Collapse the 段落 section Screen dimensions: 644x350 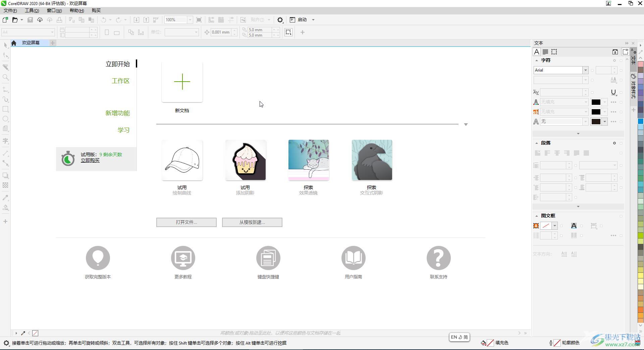(536, 143)
